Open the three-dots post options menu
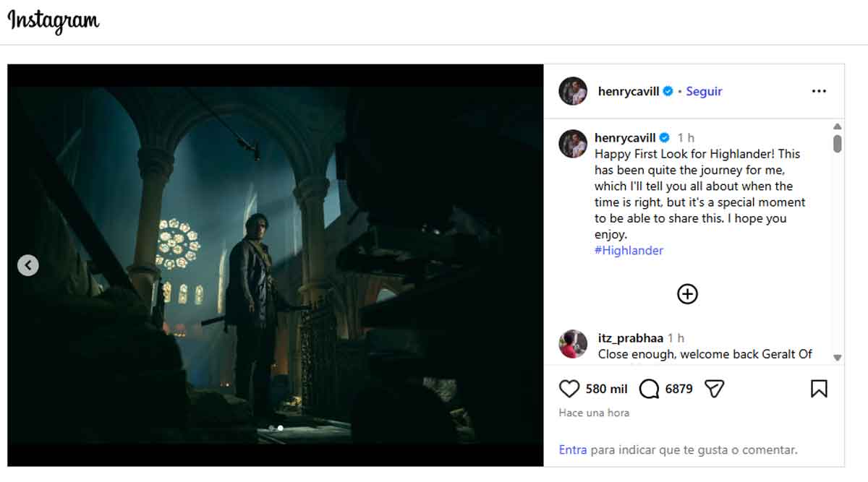Image resolution: width=868 pixels, height=482 pixels. pos(818,91)
